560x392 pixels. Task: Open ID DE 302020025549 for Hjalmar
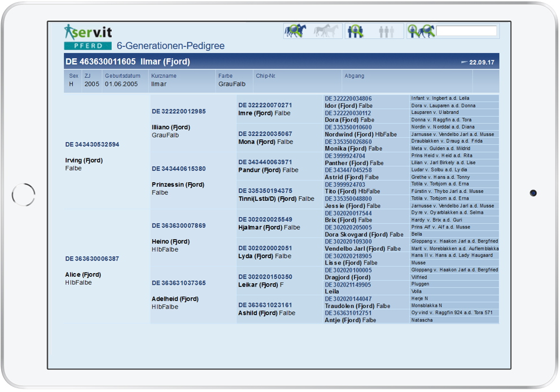click(x=265, y=219)
